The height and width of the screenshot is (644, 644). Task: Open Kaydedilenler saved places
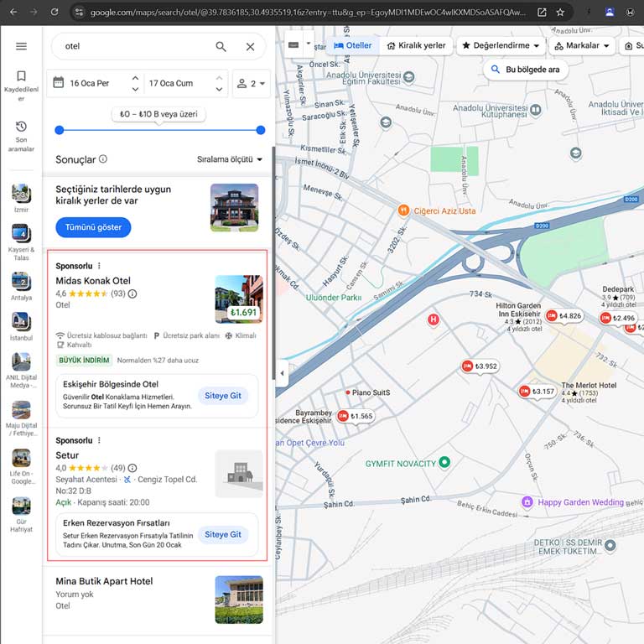(21, 86)
